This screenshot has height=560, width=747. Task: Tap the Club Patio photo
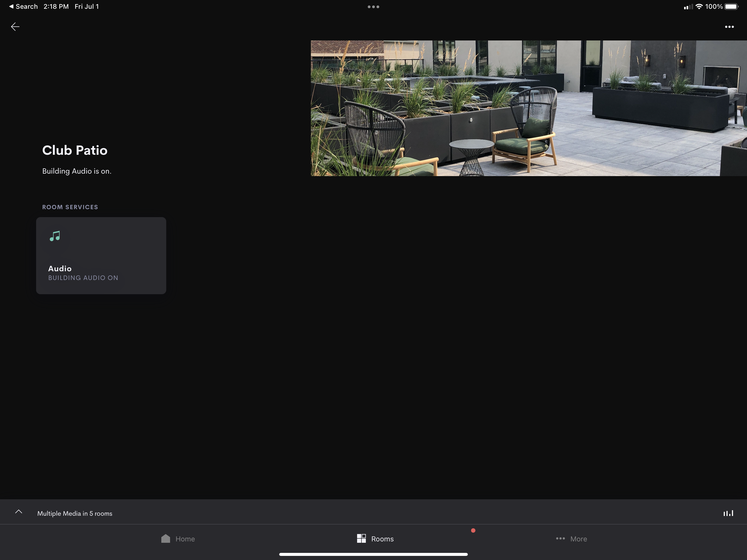point(529,108)
